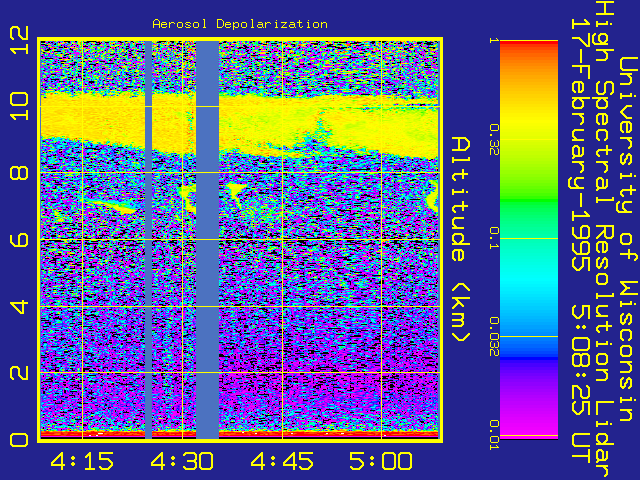
Task: Select the 2 km altitude axis label
Action: point(19,372)
